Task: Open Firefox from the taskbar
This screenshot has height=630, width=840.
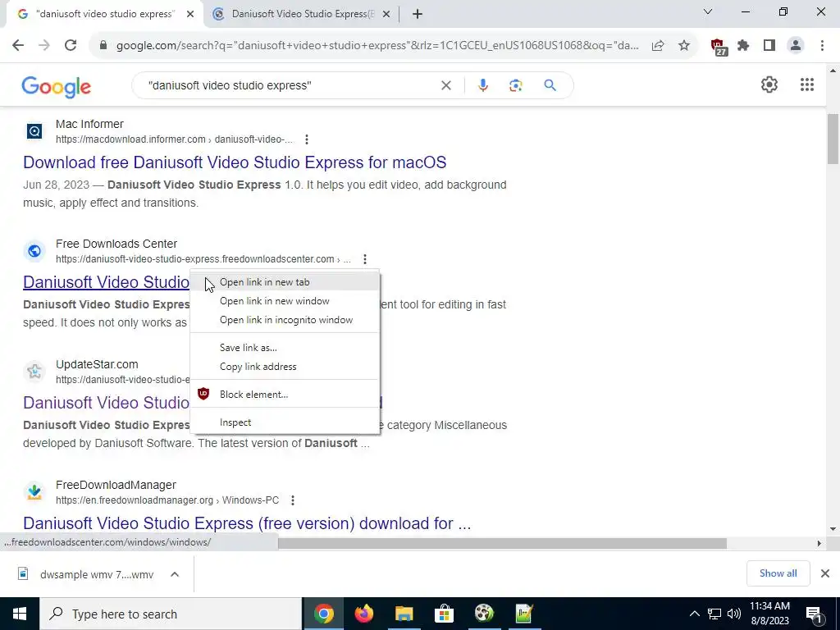Action: 363,614
